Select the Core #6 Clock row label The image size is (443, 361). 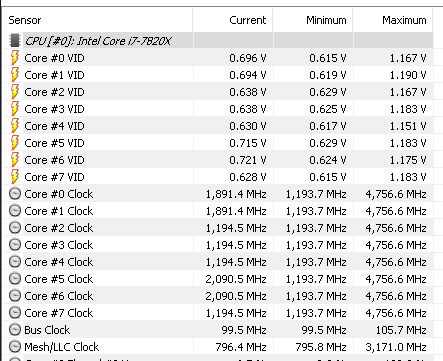point(59,296)
